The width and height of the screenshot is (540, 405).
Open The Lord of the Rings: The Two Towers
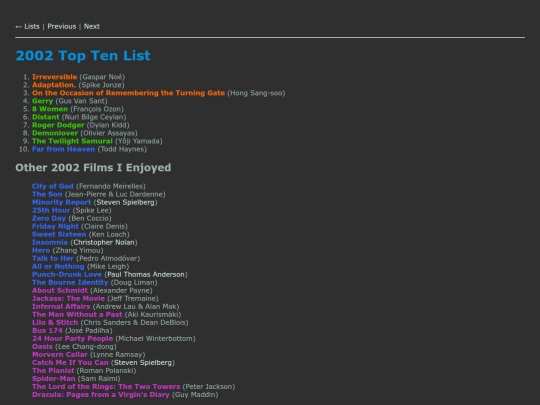click(x=106, y=387)
